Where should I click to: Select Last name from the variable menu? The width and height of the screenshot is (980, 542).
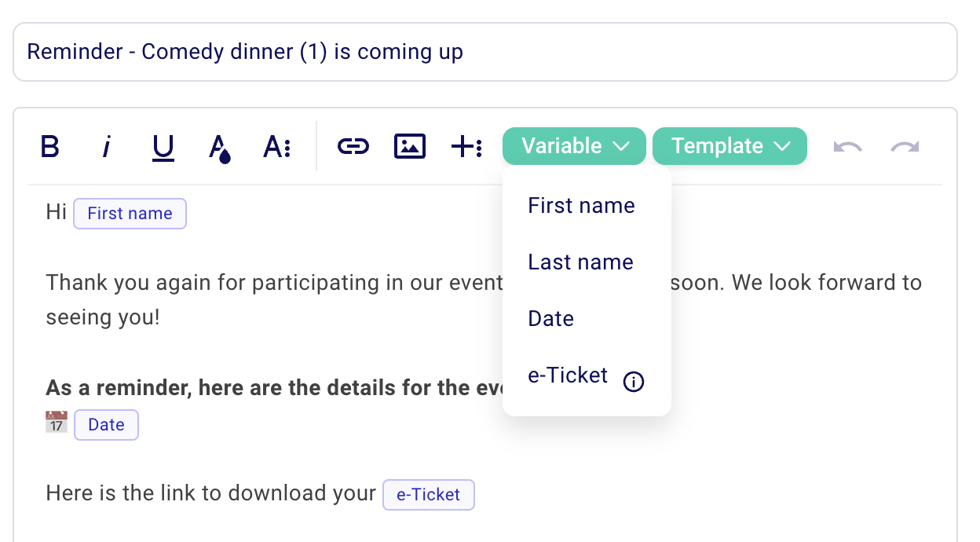click(580, 262)
